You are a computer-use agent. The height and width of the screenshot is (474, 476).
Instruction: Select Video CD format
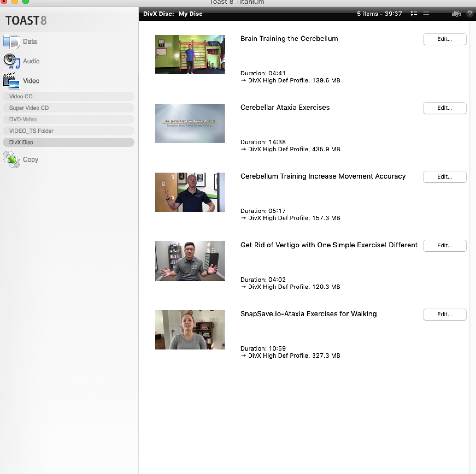tap(68, 96)
